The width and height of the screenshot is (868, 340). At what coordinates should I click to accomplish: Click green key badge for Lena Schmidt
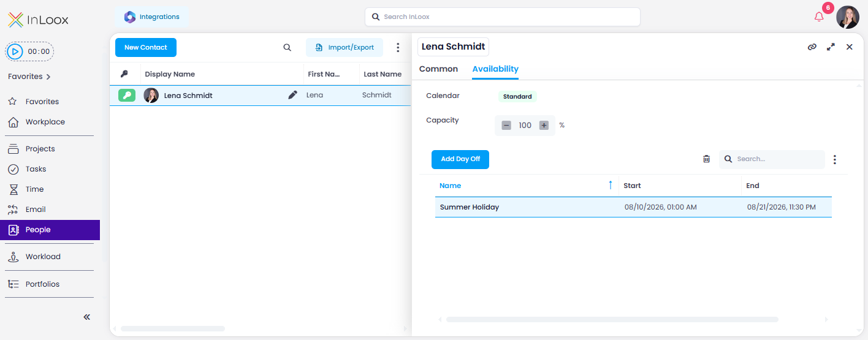[127, 95]
